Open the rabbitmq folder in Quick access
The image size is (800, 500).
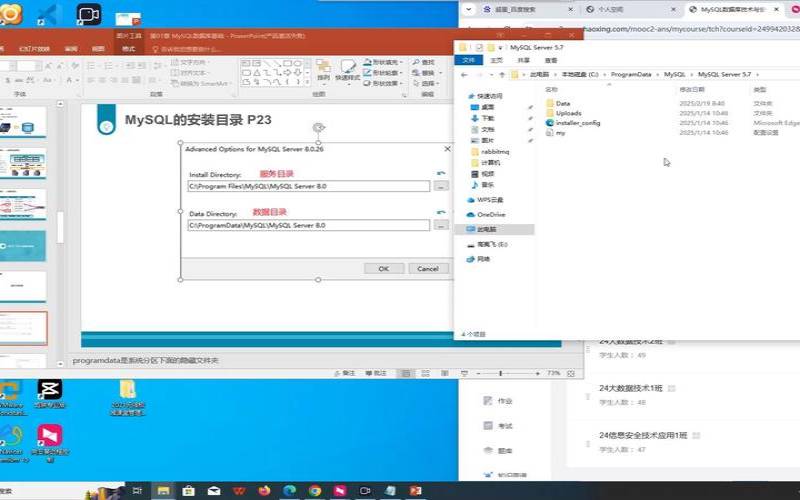coord(493,152)
